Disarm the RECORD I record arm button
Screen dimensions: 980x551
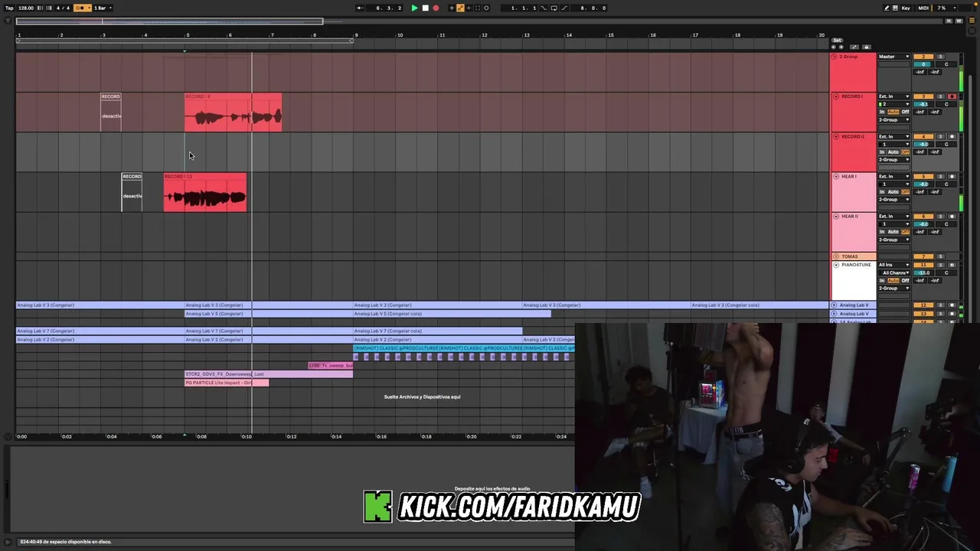click(952, 96)
